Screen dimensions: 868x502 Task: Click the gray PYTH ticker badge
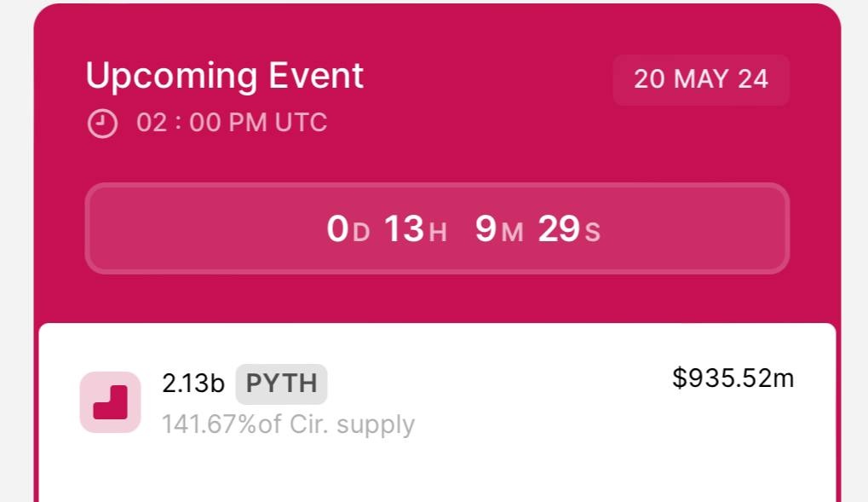[x=281, y=384]
